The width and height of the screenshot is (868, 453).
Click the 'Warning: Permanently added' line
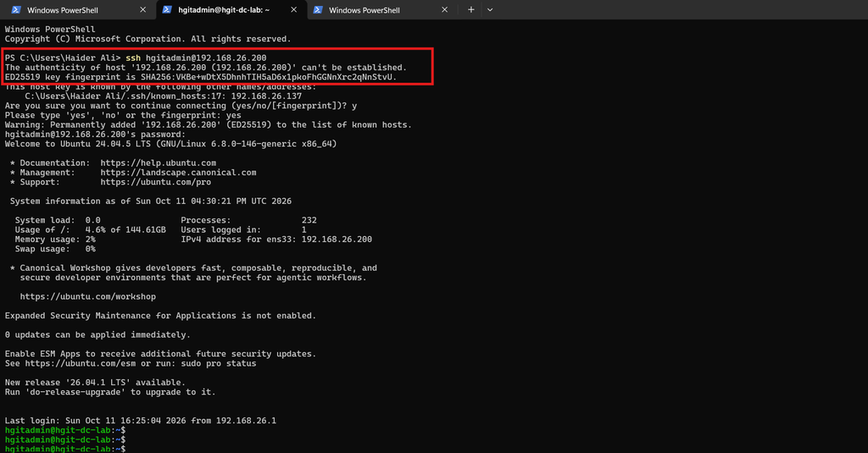tap(209, 125)
